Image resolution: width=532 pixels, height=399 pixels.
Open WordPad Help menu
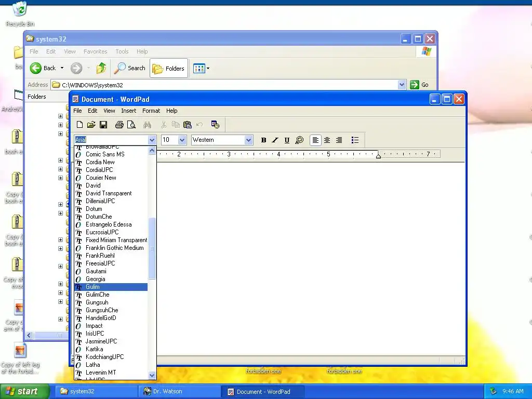pos(171,111)
